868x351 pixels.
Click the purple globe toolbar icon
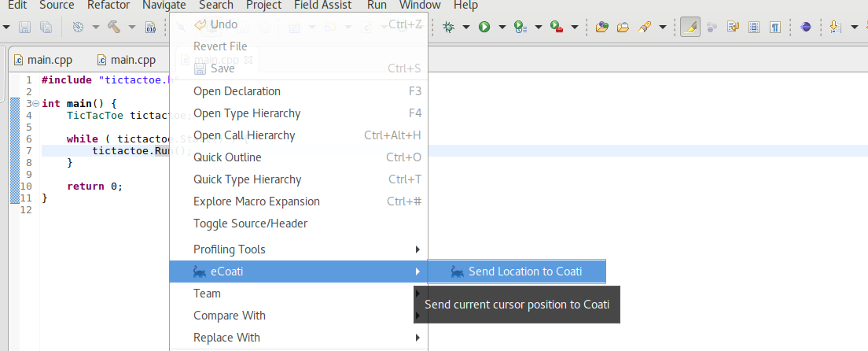(806, 27)
